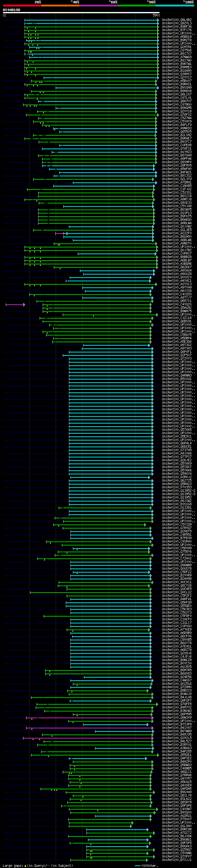Select hit label UniRef100_Q59GY4
This screenshot has height=868, width=197.
(x=177, y=474)
